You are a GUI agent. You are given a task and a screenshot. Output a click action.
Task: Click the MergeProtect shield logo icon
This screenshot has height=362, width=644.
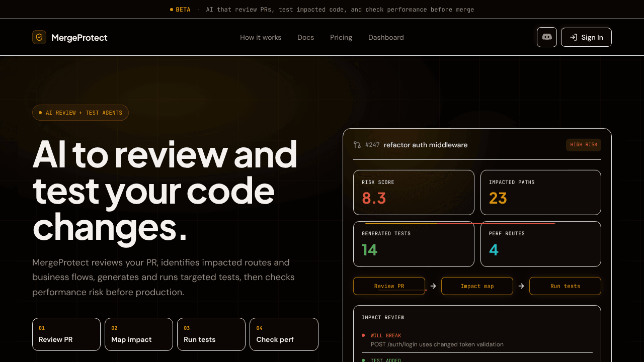click(x=39, y=37)
